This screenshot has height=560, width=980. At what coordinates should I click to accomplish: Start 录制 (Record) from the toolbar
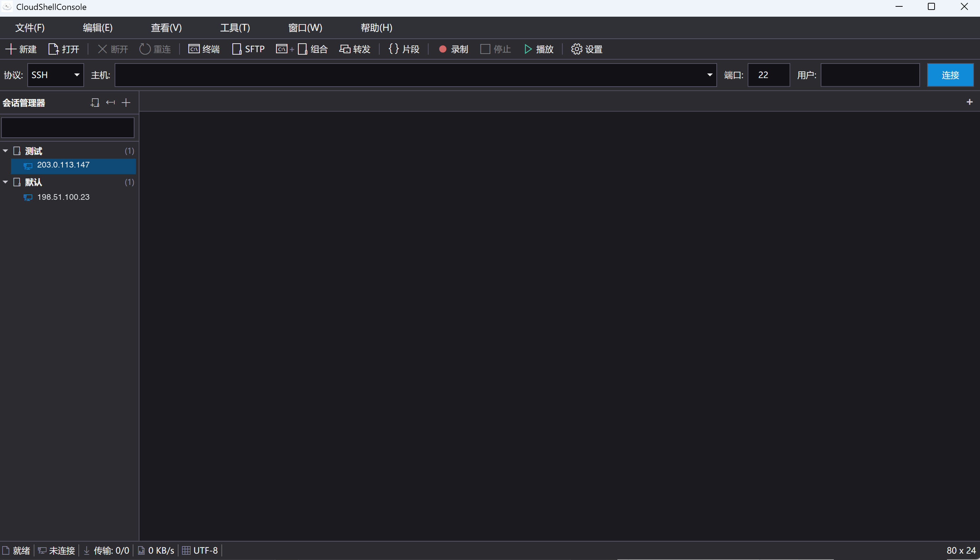(453, 49)
